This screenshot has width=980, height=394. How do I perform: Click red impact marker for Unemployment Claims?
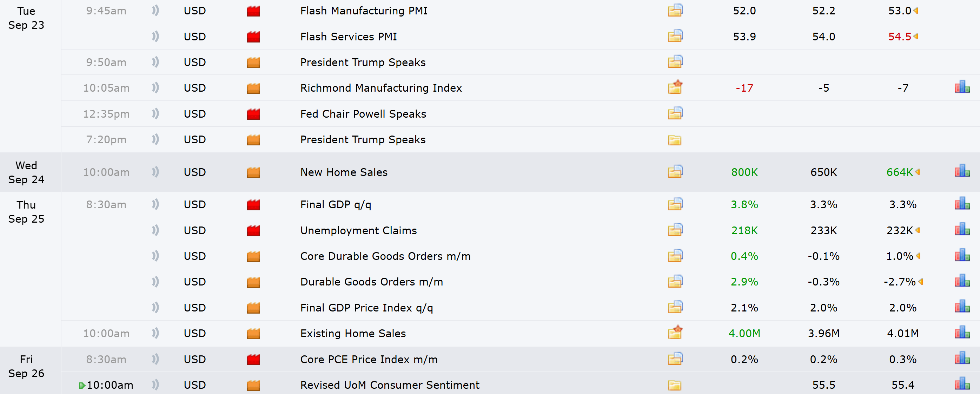(253, 231)
